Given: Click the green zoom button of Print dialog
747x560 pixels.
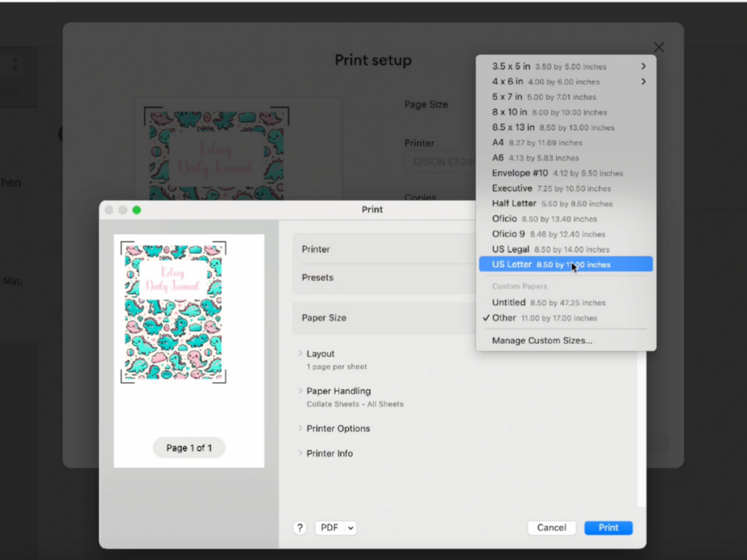Looking at the screenshot, I should click(136, 210).
